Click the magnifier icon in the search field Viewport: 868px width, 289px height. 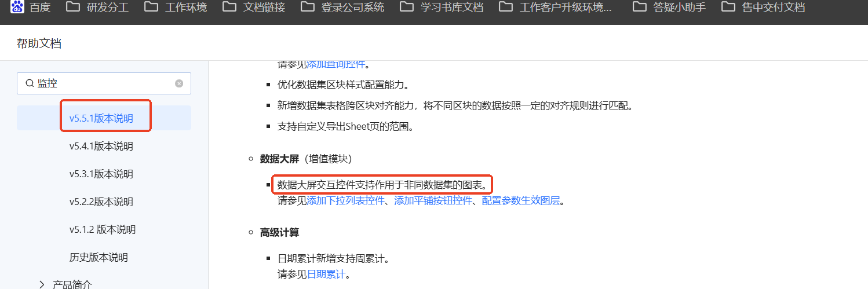tap(29, 83)
